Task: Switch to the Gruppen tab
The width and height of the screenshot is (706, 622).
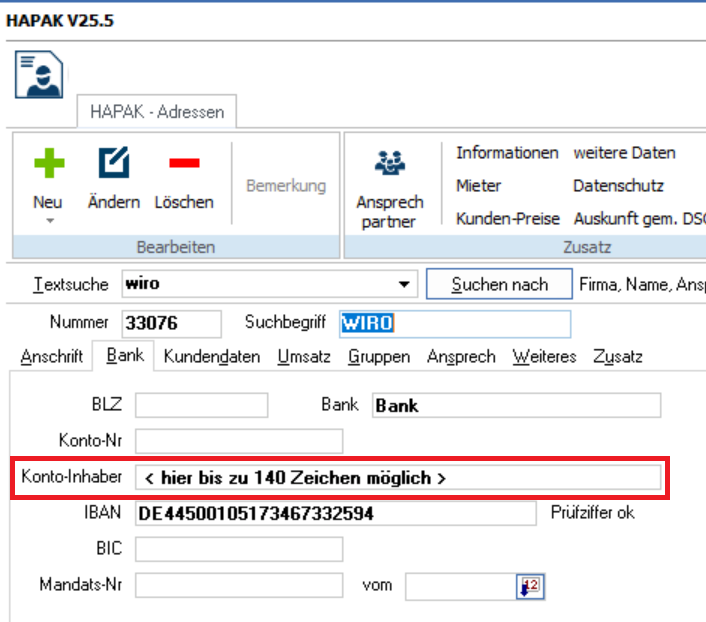Action: pos(378,356)
